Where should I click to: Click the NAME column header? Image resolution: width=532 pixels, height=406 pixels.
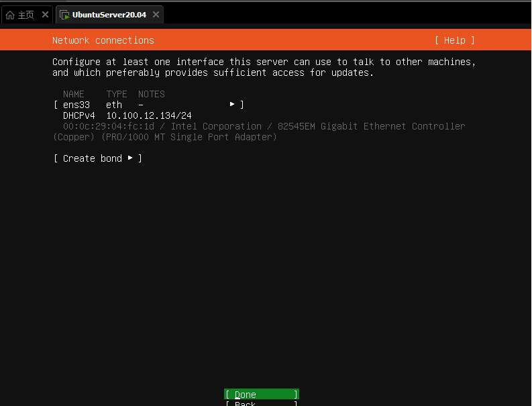74,94
